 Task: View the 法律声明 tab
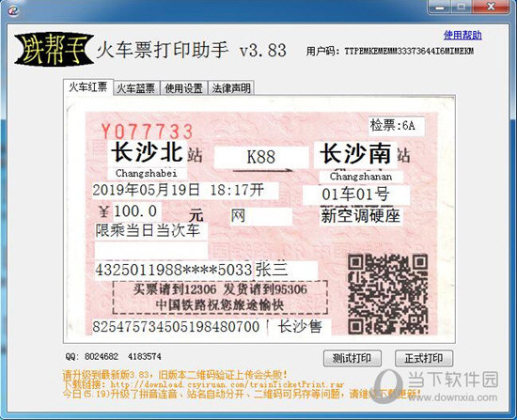pyautogui.click(x=231, y=88)
